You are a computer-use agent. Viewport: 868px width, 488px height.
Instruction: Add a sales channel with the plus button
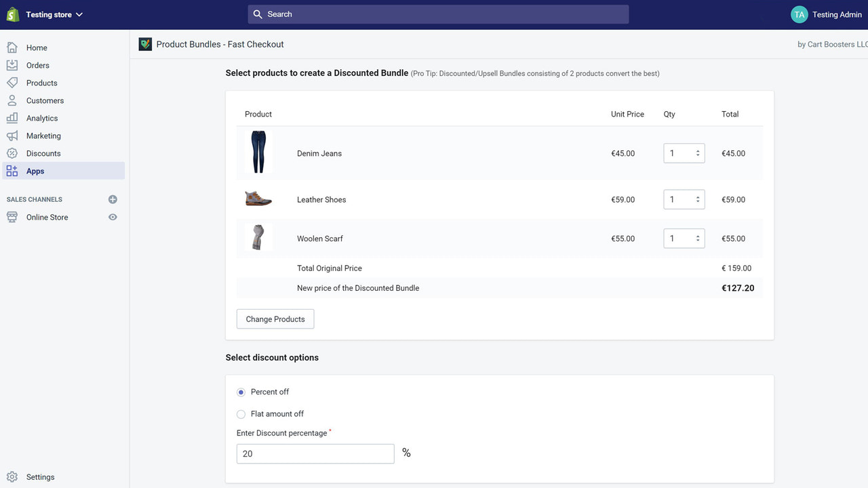click(x=113, y=199)
